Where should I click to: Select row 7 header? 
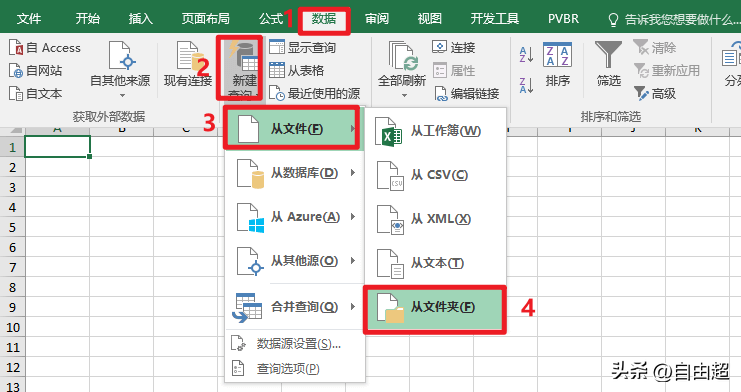point(12,267)
